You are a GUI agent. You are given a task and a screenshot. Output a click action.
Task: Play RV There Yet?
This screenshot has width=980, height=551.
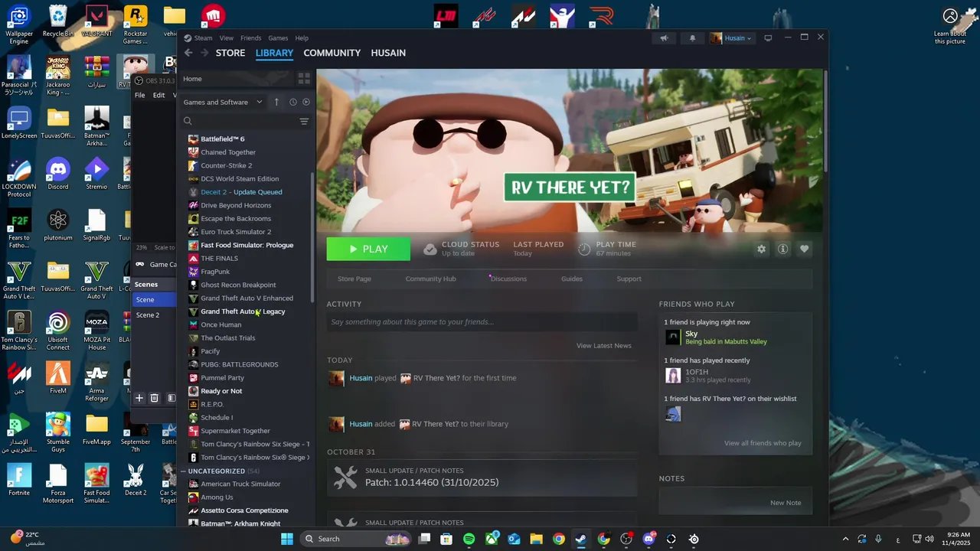pos(368,249)
